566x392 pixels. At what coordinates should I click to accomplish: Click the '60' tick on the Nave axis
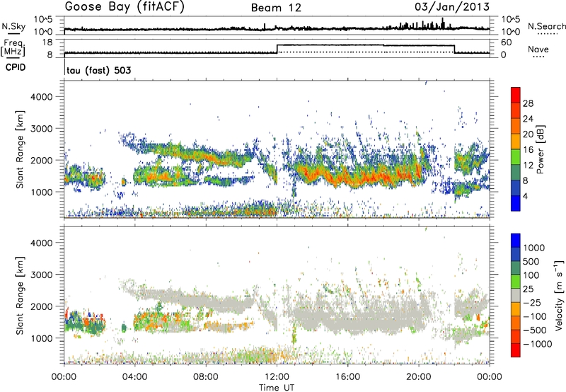(x=506, y=42)
